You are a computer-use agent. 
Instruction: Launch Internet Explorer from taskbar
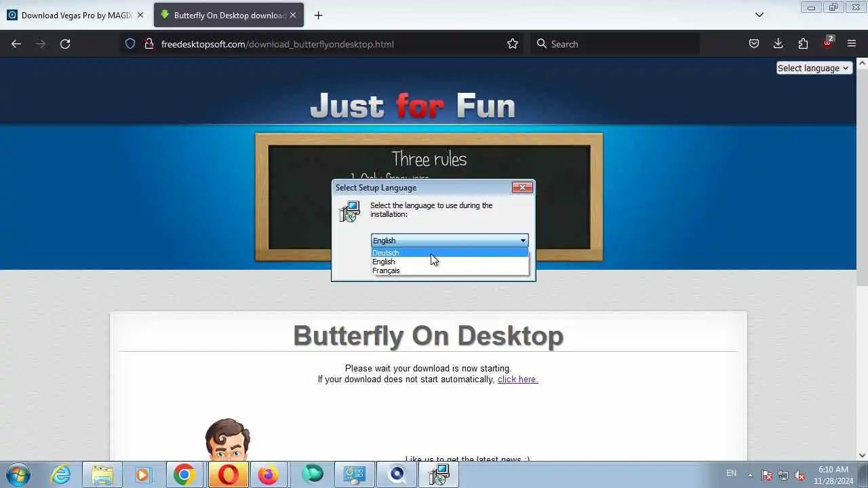[61, 474]
